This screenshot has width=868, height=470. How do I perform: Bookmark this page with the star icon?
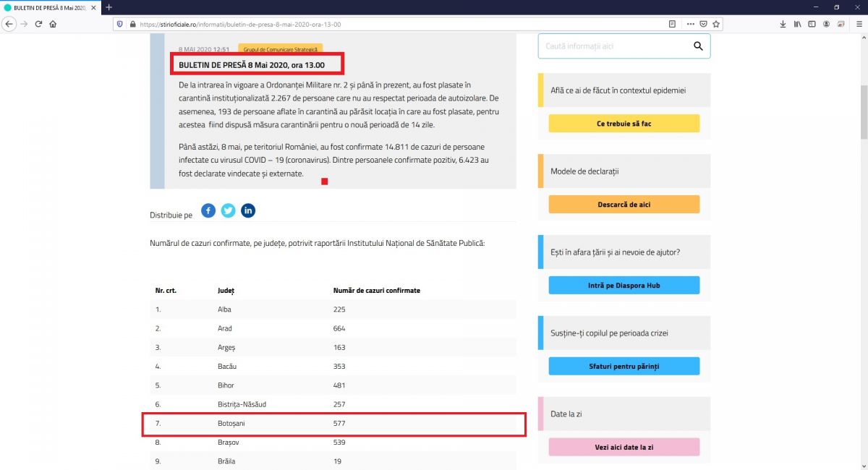716,24
